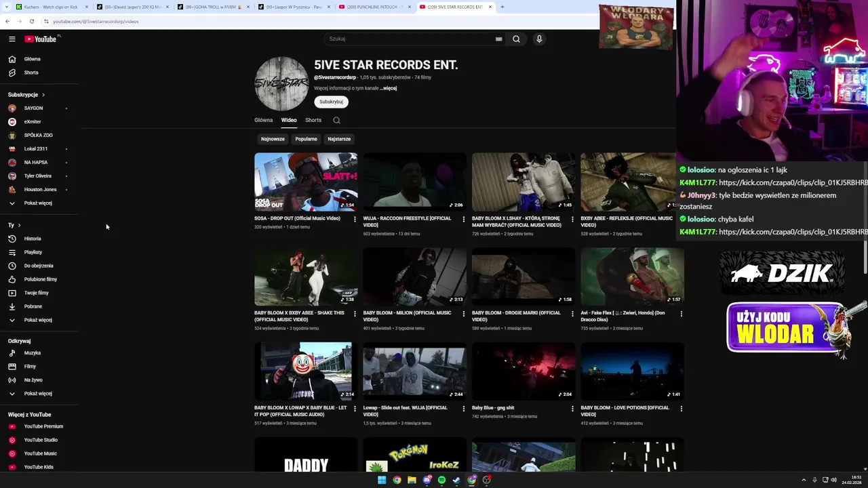
Task: Expand channel description via ...więcej
Action: (x=388, y=88)
